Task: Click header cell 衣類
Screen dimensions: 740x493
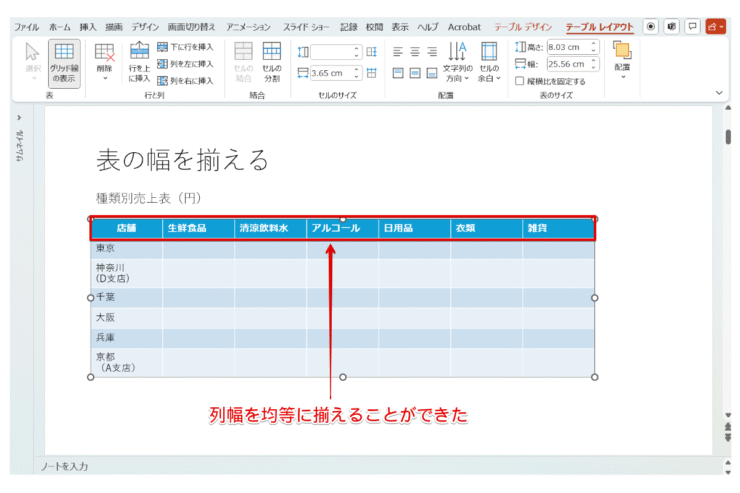Action: click(x=487, y=228)
